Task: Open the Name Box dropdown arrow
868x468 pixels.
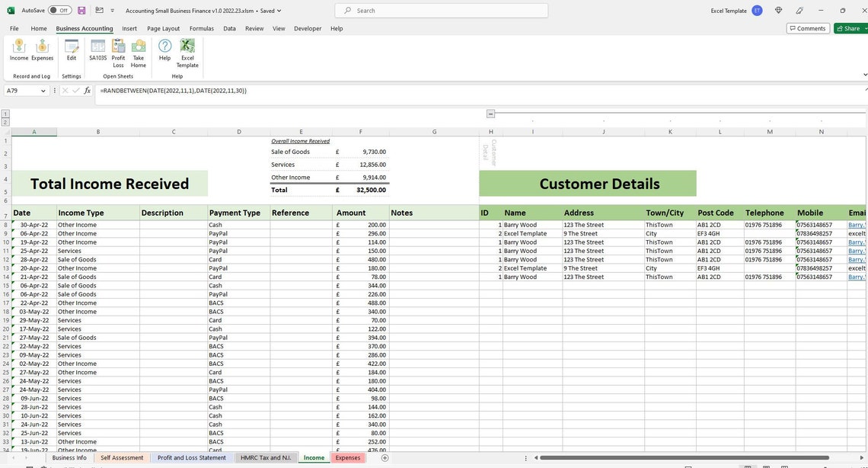Action: pyautogui.click(x=43, y=90)
